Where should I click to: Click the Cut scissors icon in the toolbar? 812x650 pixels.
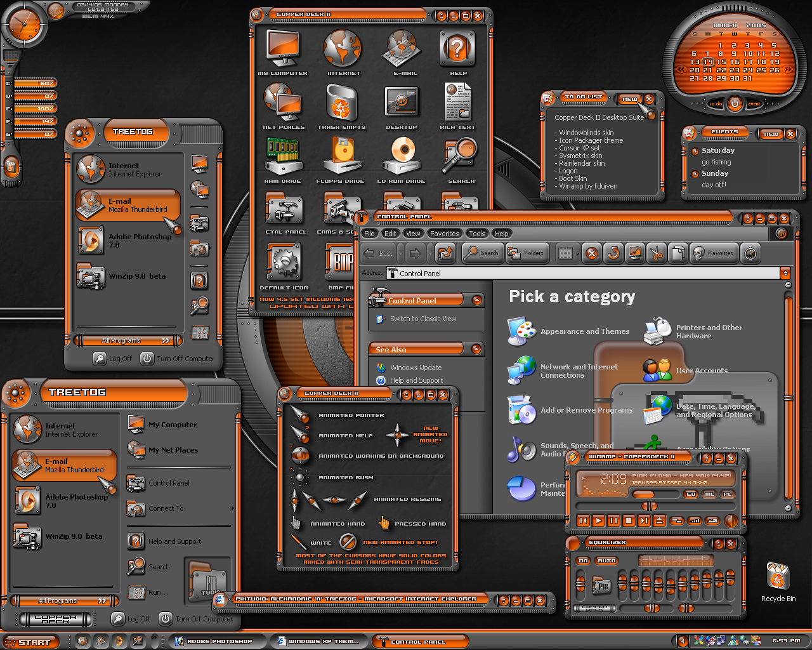656,253
